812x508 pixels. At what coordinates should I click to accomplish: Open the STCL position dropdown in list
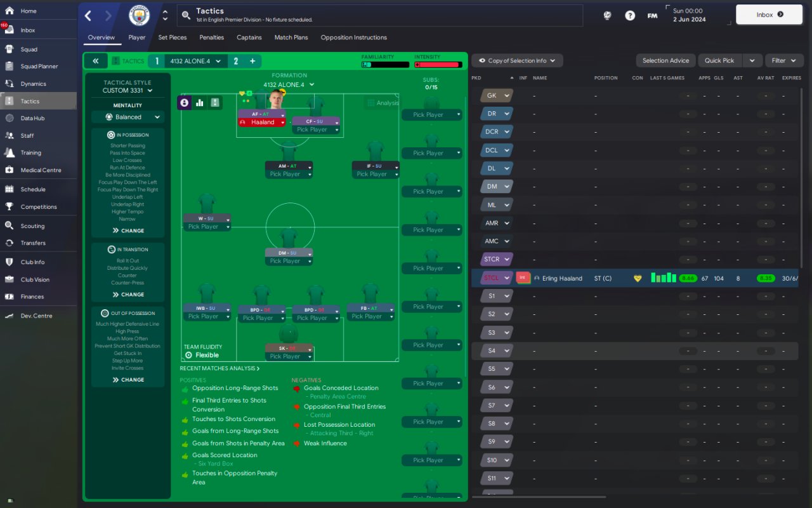[497, 277]
